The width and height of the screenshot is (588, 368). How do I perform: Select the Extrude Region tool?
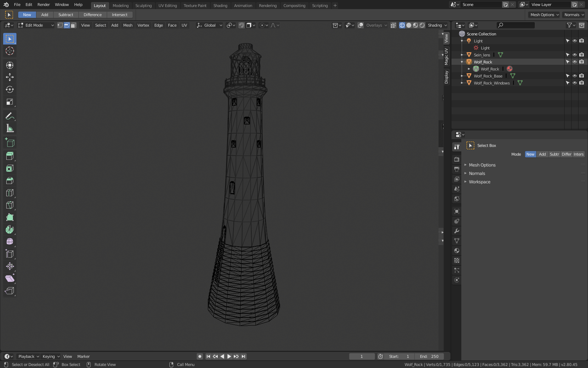point(10,156)
